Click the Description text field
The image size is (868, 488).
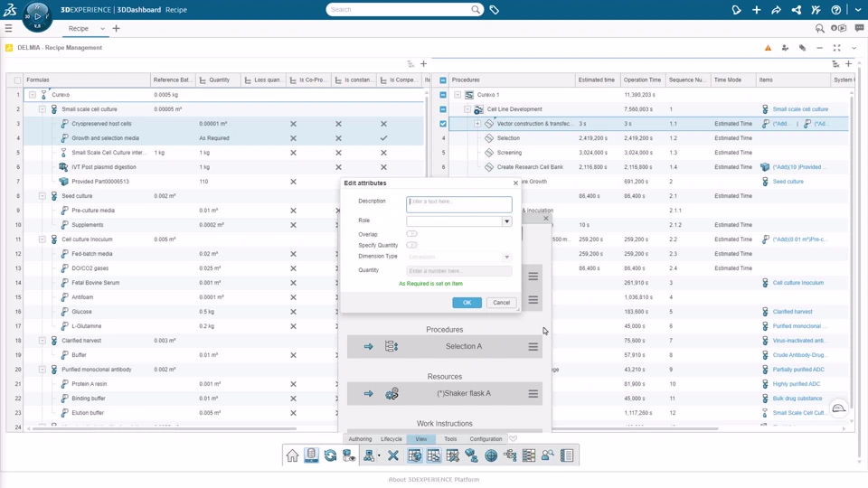coord(459,204)
